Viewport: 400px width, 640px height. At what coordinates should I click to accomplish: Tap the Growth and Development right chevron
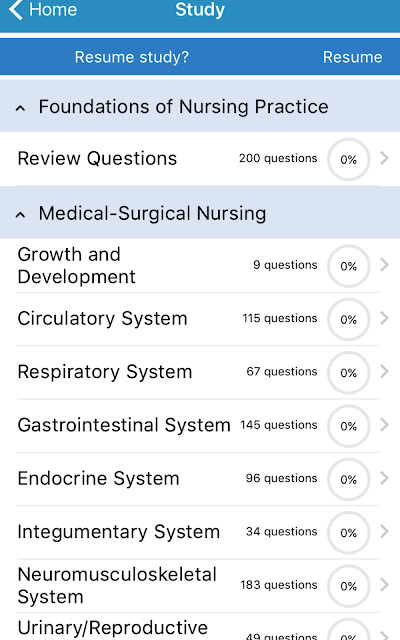coord(384,264)
